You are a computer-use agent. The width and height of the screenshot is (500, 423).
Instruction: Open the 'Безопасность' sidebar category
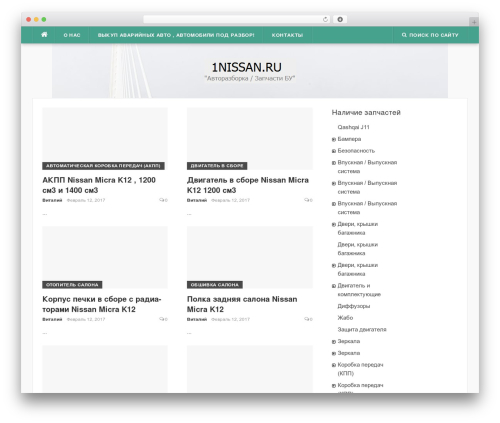(356, 151)
